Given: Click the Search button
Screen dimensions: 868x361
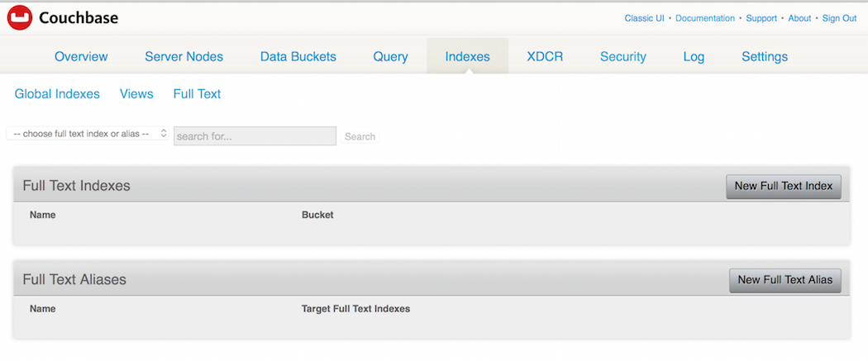Looking at the screenshot, I should [360, 136].
